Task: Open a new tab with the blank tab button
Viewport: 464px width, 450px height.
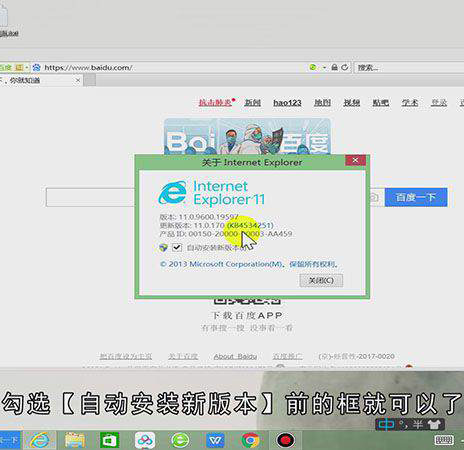Action: pos(89,80)
